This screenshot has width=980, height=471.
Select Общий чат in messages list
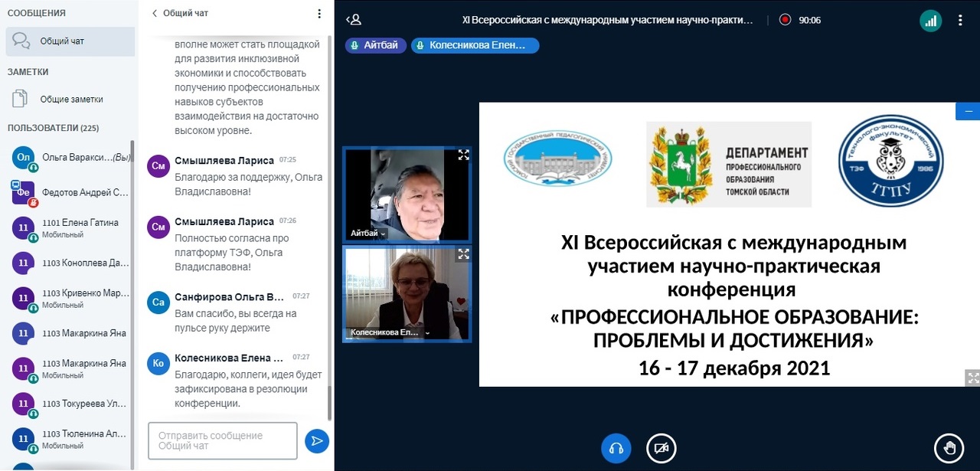pos(69,41)
